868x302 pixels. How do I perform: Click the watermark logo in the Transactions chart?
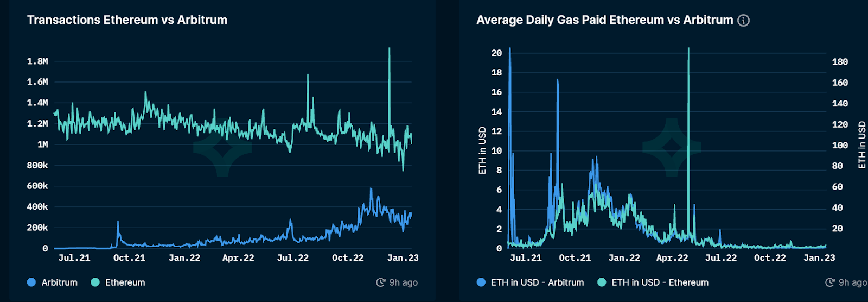pyautogui.click(x=222, y=147)
